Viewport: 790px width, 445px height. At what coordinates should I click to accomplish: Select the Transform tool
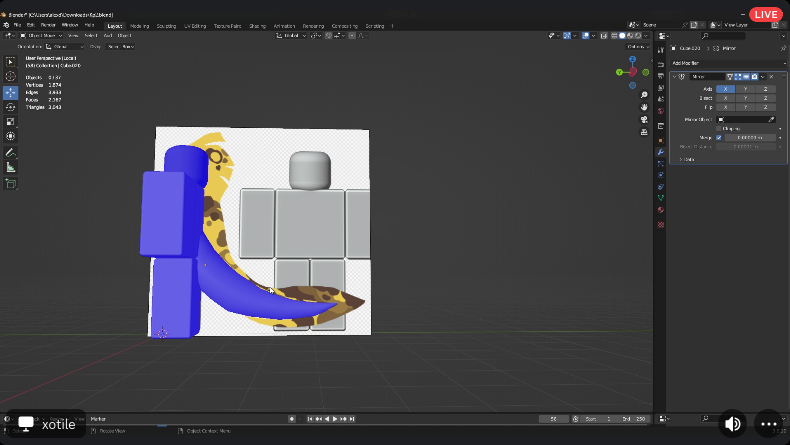(x=10, y=136)
